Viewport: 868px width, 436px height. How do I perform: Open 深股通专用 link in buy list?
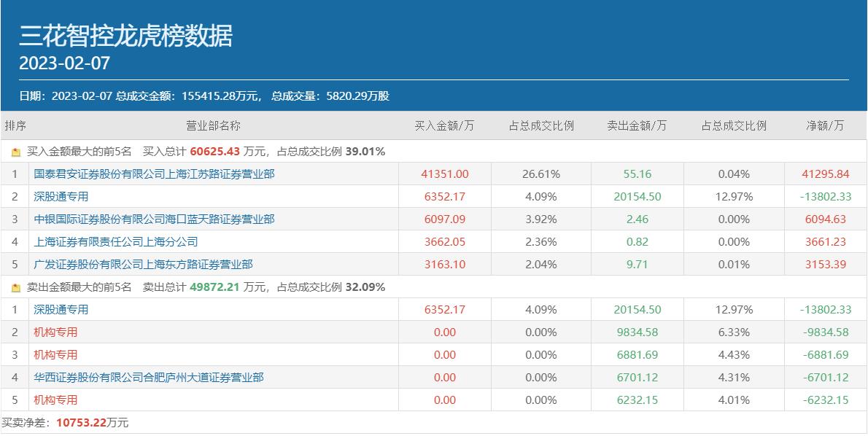click(x=61, y=196)
